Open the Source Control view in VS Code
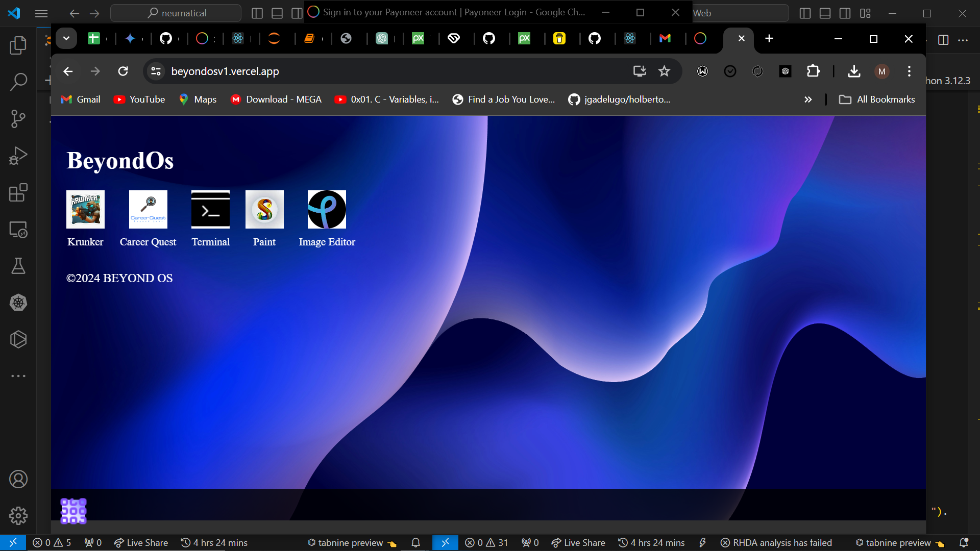980x551 pixels. [18, 118]
